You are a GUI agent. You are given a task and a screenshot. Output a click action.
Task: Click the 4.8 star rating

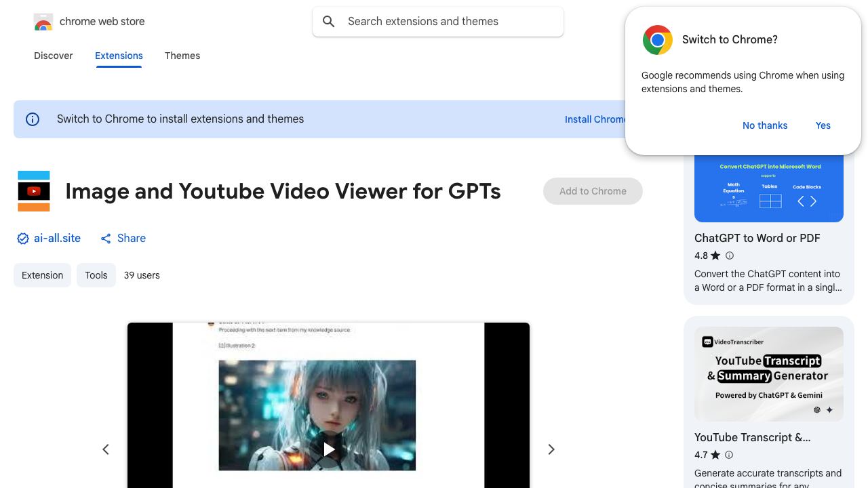pos(707,256)
